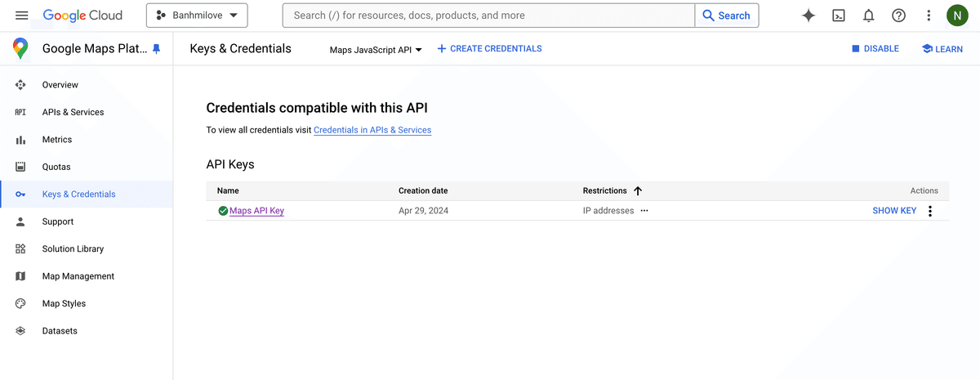Image resolution: width=980 pixels, height=380 pixels.
Task: Open the main navigation hamburger menu
Action: (x=22, y=16)
